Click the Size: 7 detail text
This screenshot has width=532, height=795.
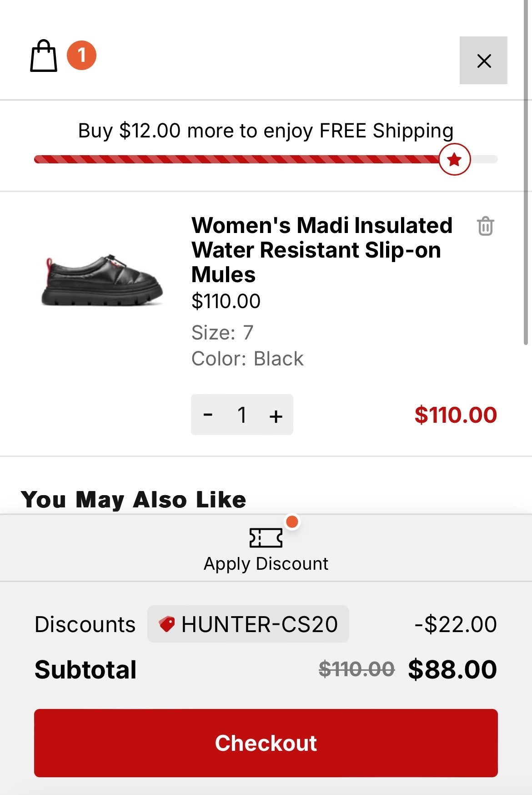(x=222, y=333)
